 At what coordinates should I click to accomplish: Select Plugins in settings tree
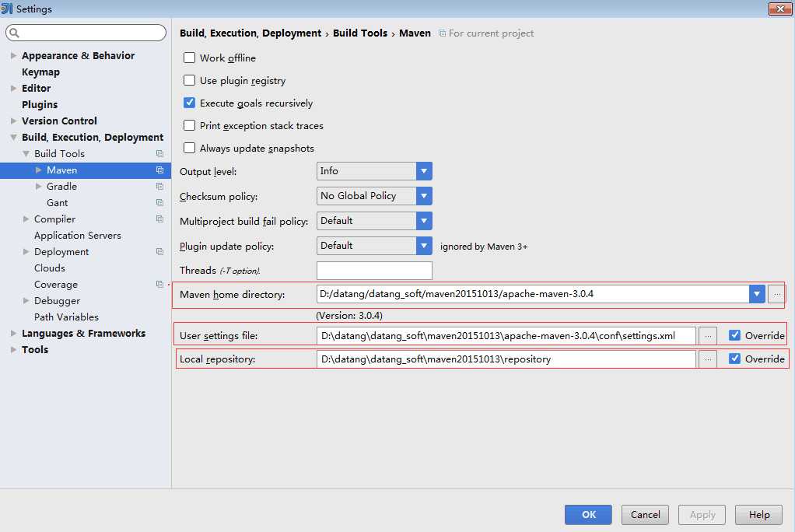(x=40, y=104)
